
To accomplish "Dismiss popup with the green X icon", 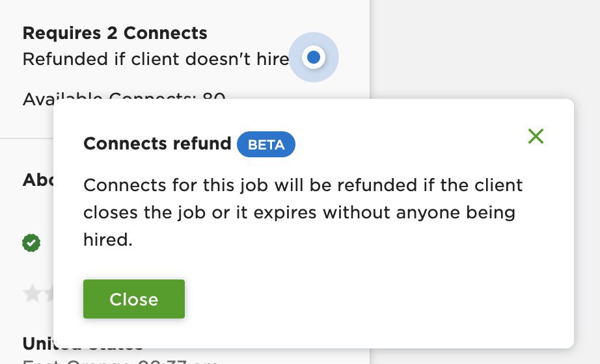I will 536,136.
